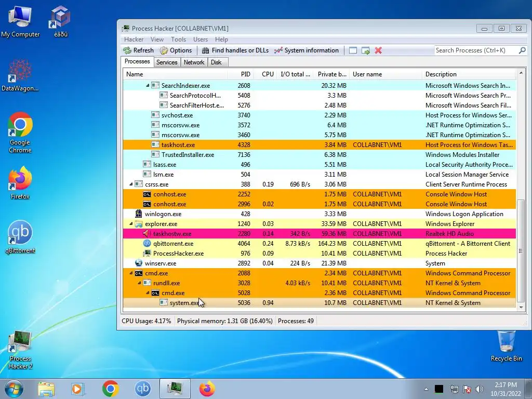Collapse the SearchIndexer.exe tree node
Viewport: 532px width, 399px height.
148,86
